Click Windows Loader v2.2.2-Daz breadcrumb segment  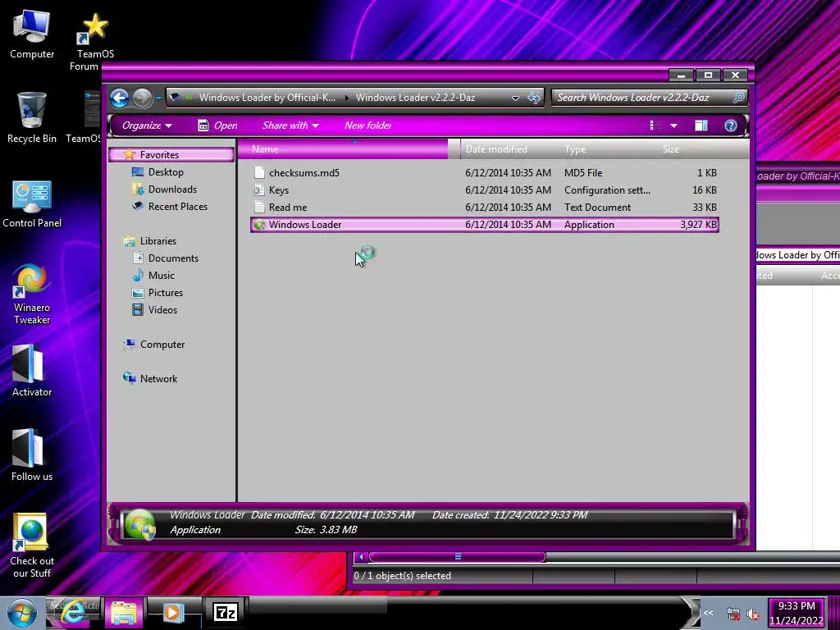pyautogui.click(x=415, y=98)
